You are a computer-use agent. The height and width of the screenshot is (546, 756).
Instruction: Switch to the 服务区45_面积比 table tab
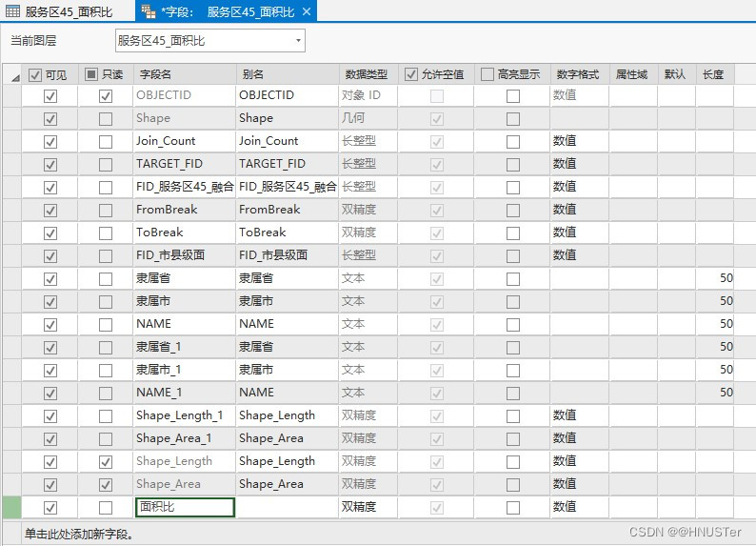pyautogui.click(x=68, y=11)
